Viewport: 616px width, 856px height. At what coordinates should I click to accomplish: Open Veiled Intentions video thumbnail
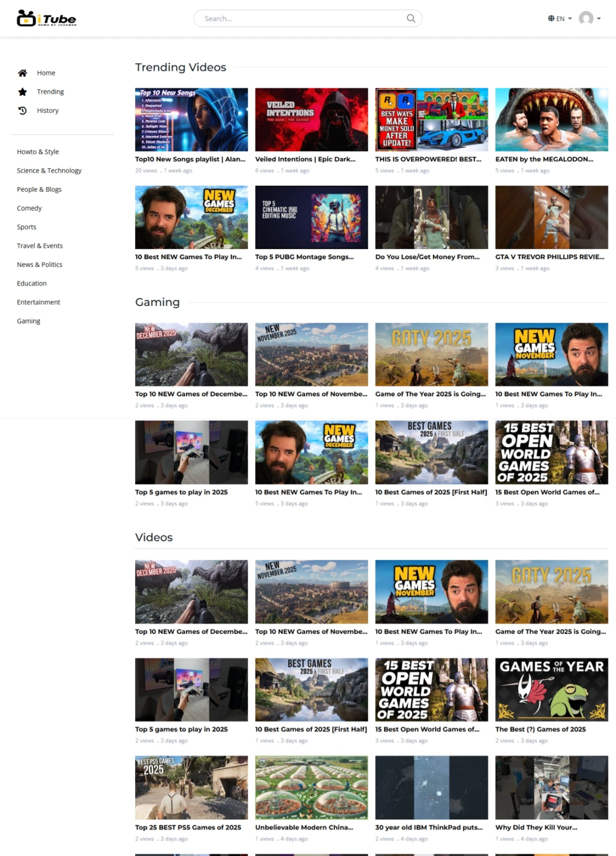(311, 119)
